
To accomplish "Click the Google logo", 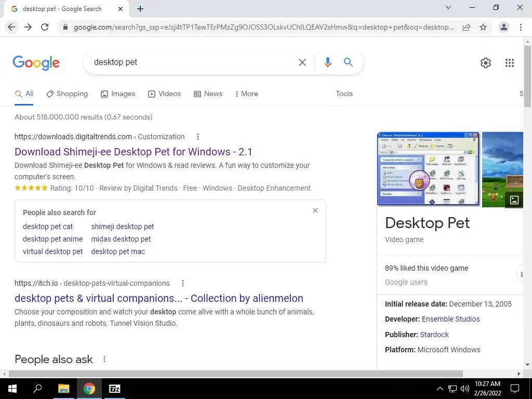I will (x=36, y=63).
